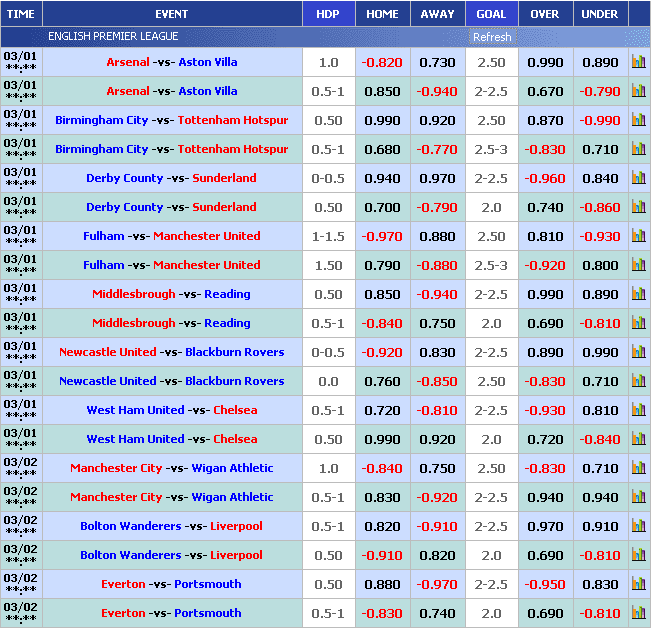Open chart icon for Fulham 1-1.5 handicap row
This screenshot has height=628, width=651.
tap(639, 236)
